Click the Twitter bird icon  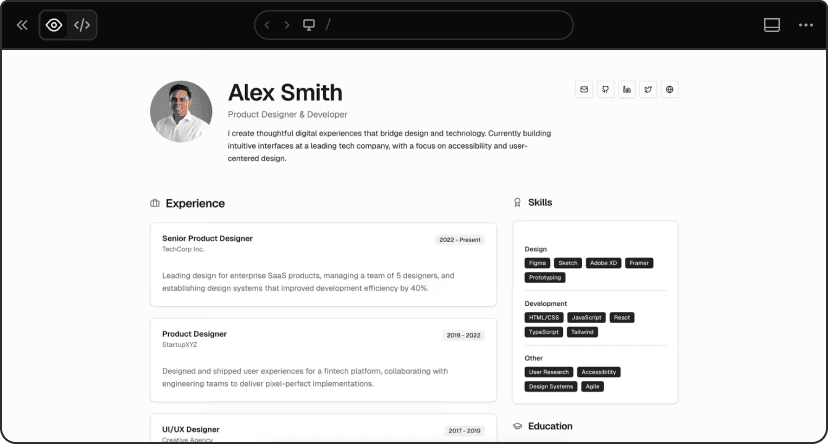(x=648, y=90)
